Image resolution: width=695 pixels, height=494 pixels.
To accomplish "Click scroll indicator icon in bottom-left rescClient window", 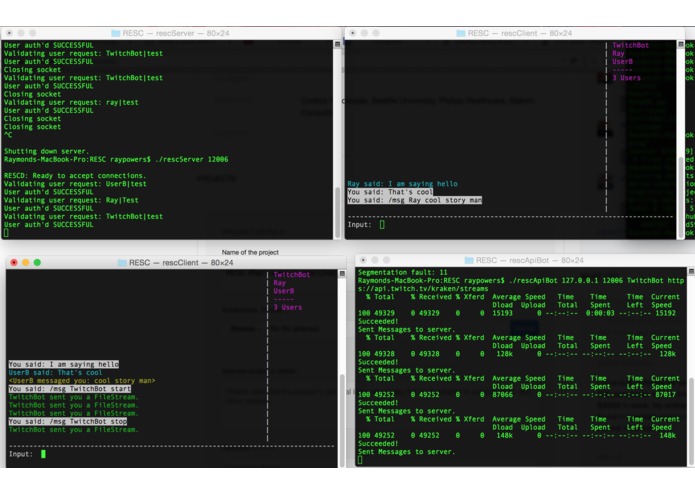I will (x=342, y=274).
